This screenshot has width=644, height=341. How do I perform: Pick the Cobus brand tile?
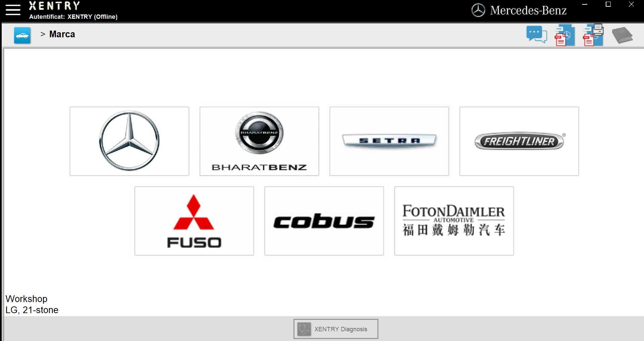[324, 221]
